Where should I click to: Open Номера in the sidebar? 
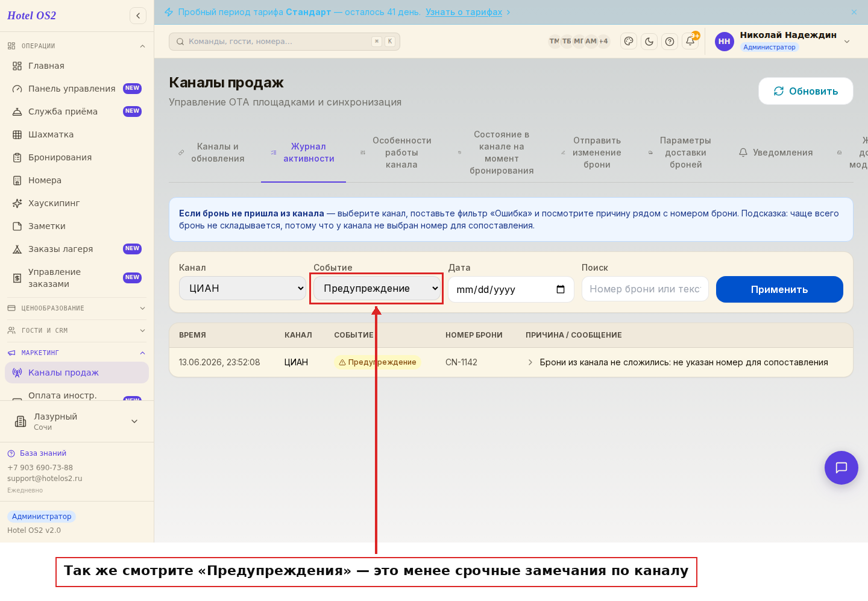77,180
